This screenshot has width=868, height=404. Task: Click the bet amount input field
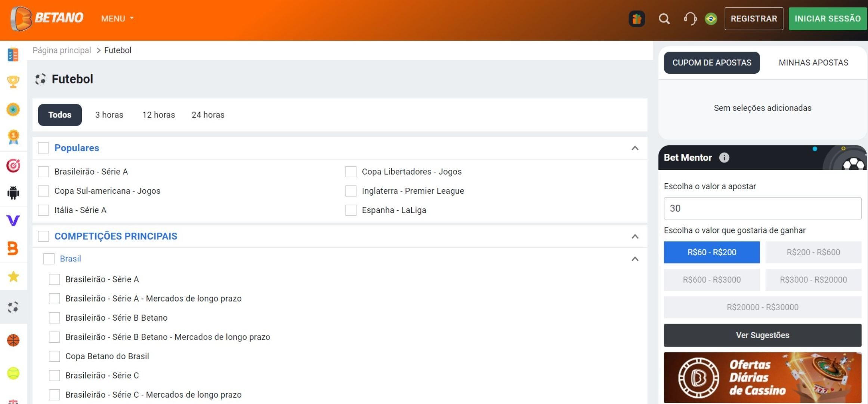763,208
